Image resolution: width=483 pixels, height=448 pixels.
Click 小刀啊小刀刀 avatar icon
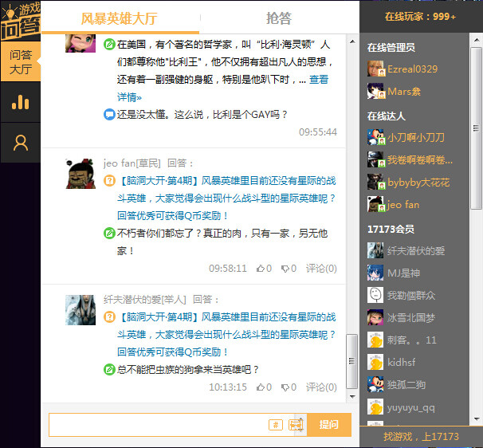tap(376, 137)
